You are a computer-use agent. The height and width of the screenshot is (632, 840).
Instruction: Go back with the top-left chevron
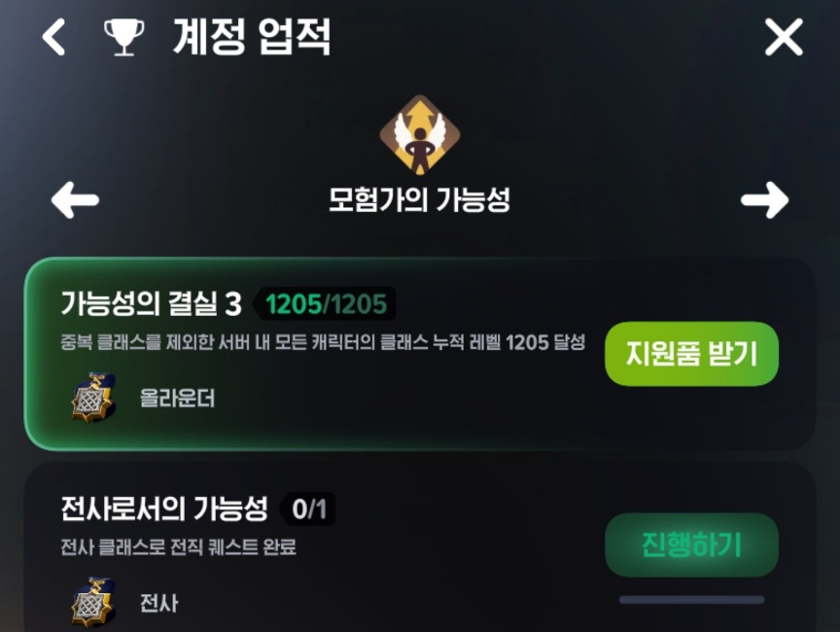tap(54, 37)
